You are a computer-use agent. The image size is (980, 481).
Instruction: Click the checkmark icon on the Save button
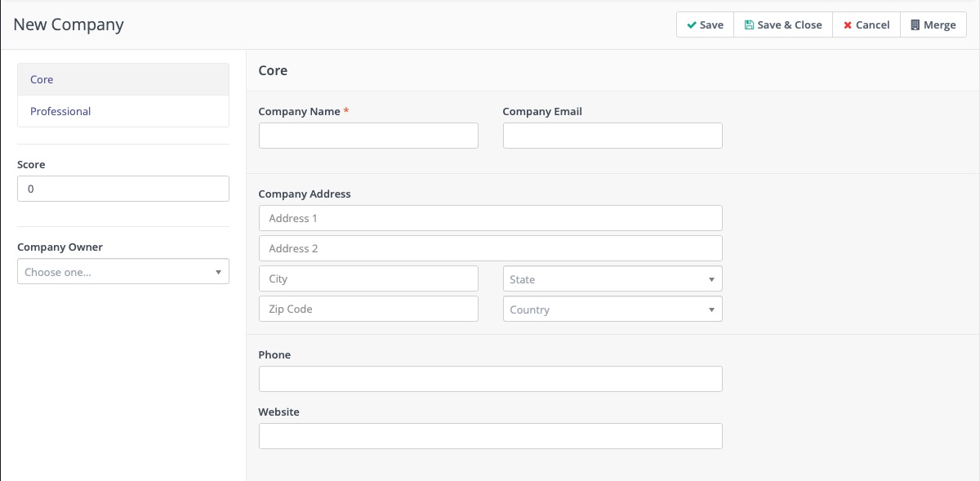coord(693,24)
